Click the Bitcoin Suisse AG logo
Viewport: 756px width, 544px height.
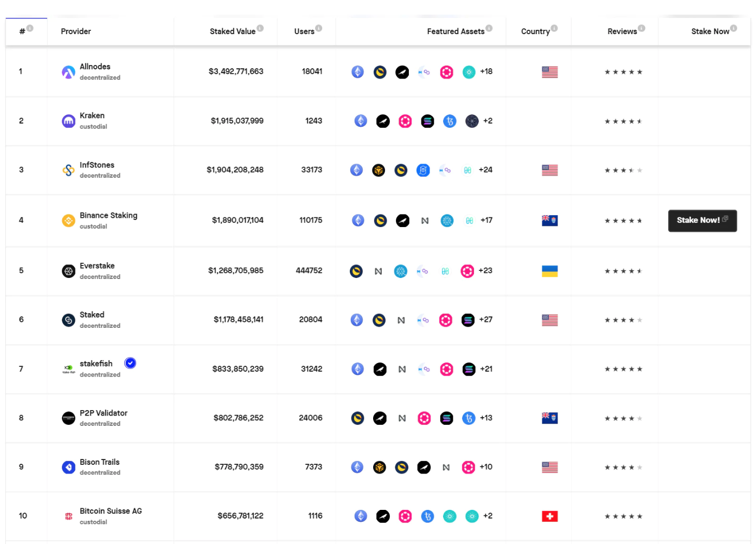pos(68,516)
